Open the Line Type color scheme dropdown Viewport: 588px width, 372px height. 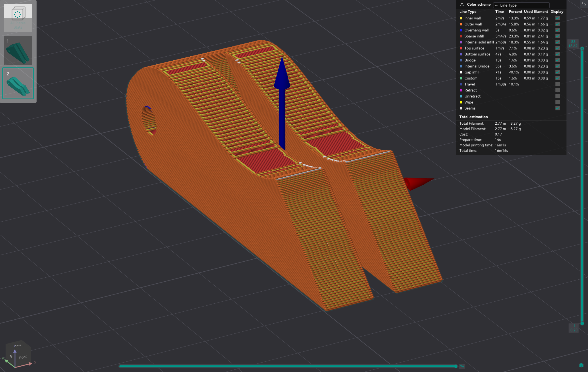point(521,5)
